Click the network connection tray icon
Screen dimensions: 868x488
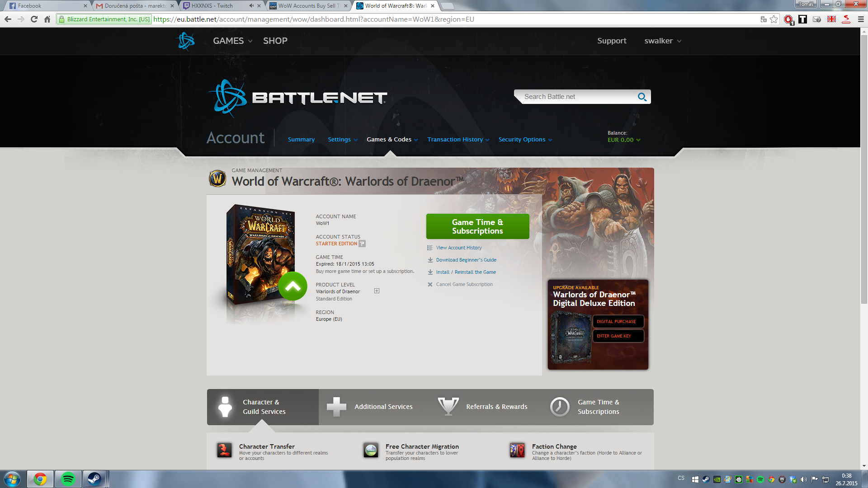point(826,479)
